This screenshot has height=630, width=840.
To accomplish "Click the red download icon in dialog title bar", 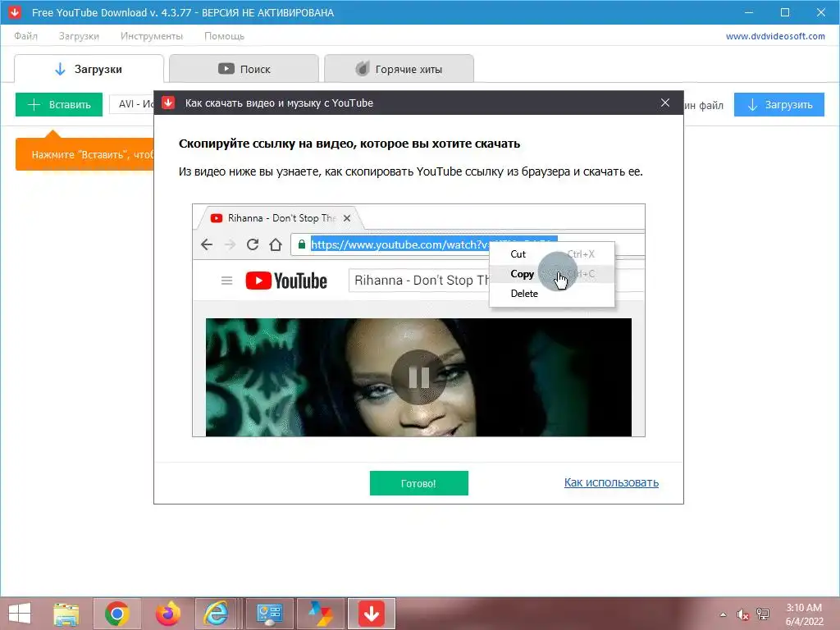I will pyautogui.click(x=168, y=103).
